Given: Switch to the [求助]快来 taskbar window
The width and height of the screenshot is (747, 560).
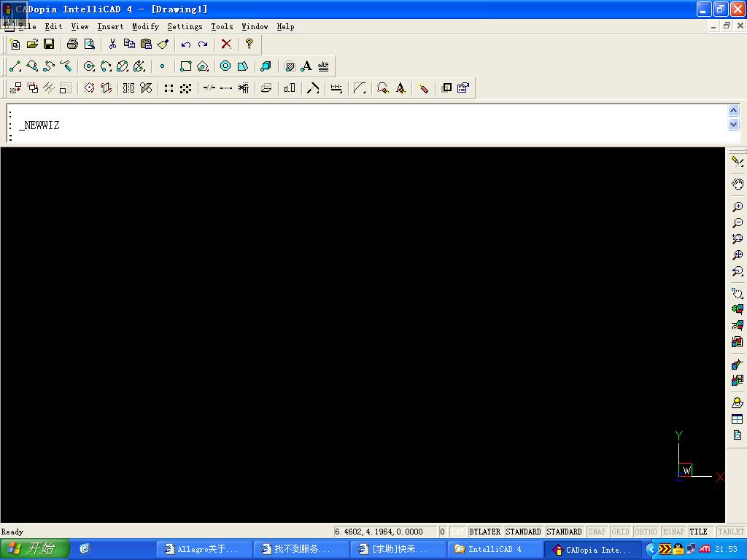Looking at the screenshot, I should (398, 549).
